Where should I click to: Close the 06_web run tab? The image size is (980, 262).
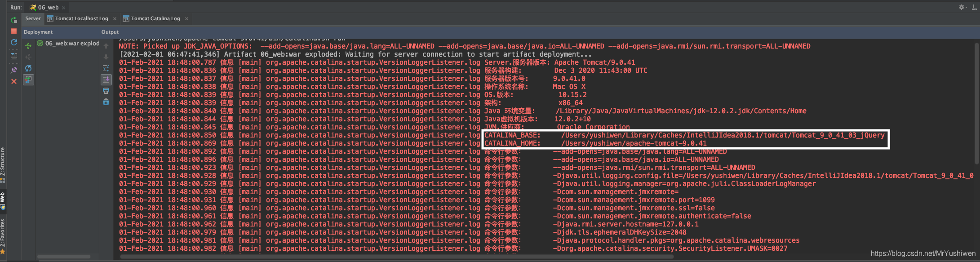click(64, 8)
